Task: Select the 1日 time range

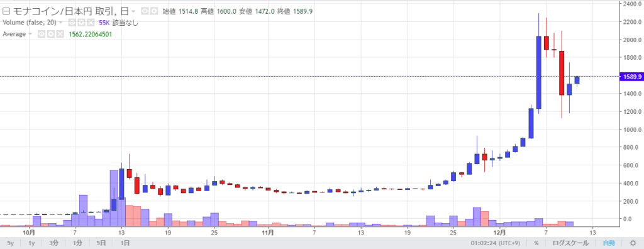Action: [125, 243]
